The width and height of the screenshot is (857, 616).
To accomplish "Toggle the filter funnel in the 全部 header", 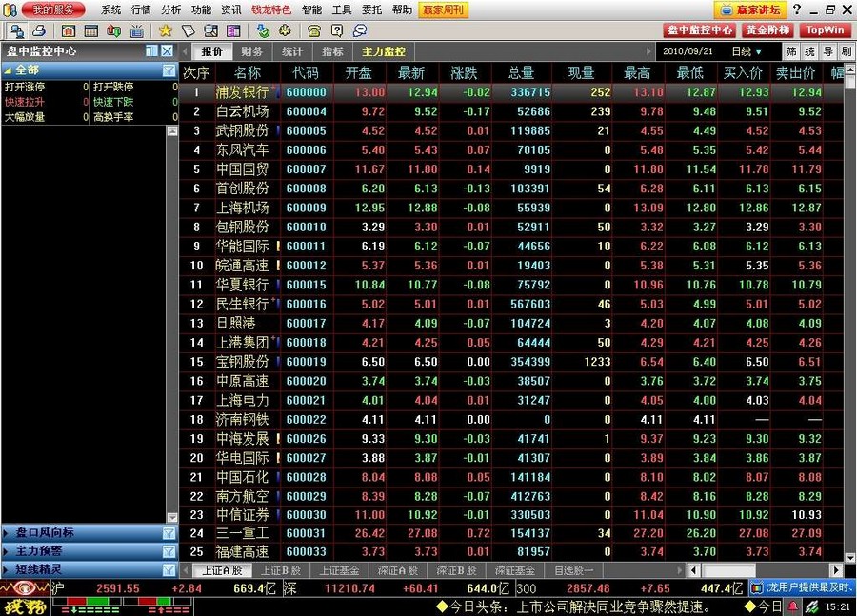I will 169,70.
